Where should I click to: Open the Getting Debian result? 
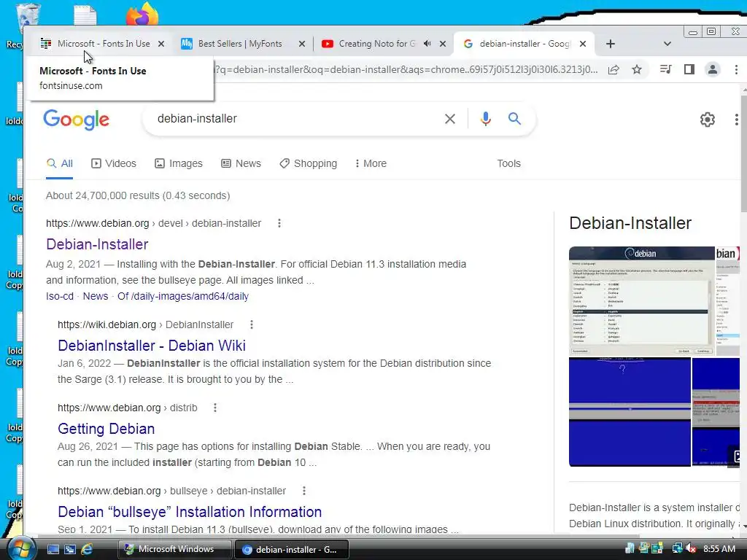[107, 429]
